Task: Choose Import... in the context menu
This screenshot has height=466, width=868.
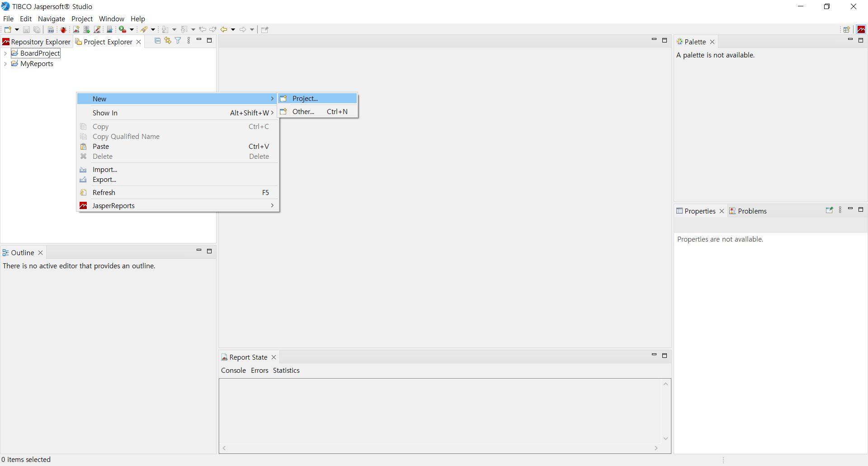Action: [178, 170]
